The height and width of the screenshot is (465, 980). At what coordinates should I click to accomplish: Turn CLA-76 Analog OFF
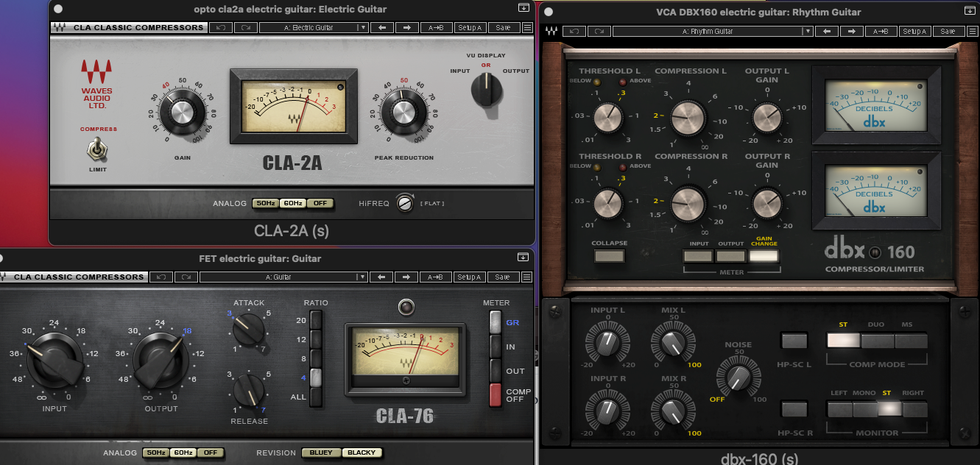(211, 452)
